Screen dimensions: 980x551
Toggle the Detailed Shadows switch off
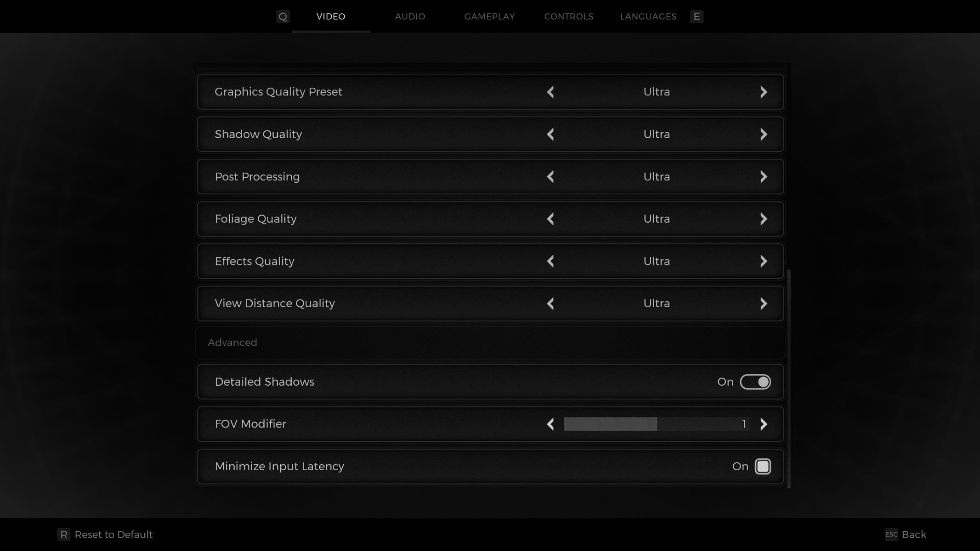(x=755, y=382)
